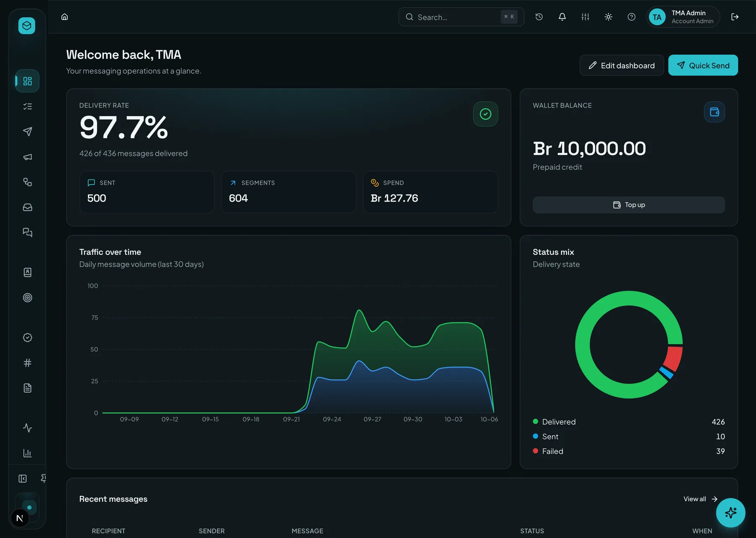
Task: Open the megaphone campaigns icon in sidebar
Action: point(27,157)
